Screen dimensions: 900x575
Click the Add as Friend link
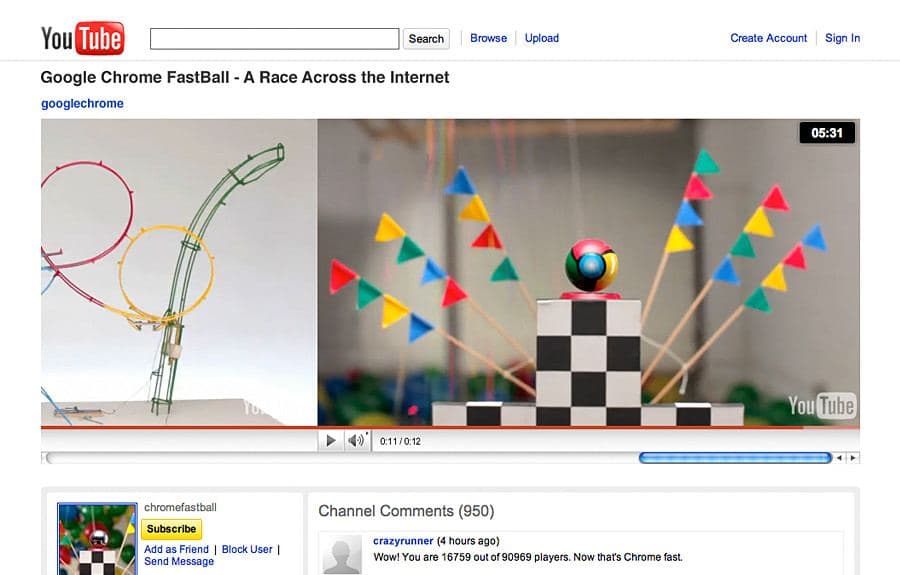[176, 549]
